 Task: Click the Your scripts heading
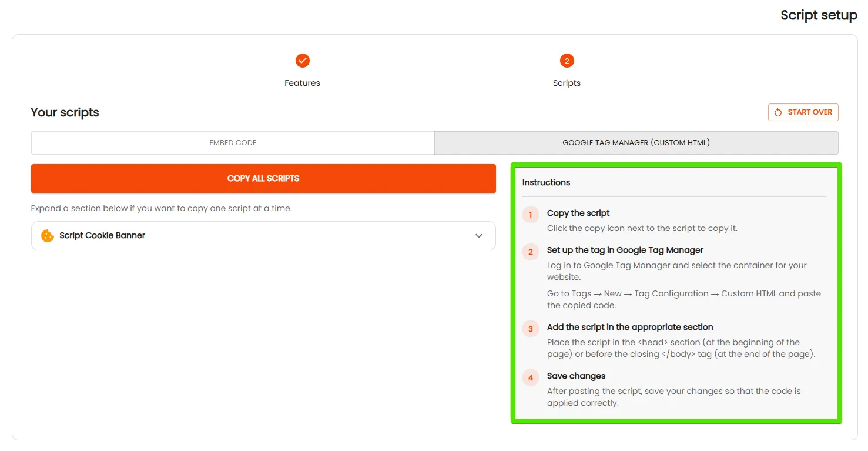pyautogui.click(x=65, y=112)
